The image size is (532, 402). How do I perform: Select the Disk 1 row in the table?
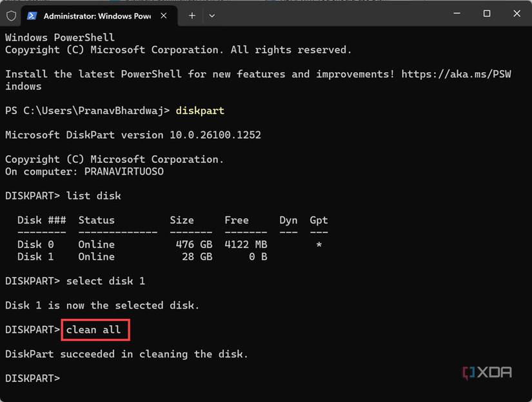tap(129, 256)
